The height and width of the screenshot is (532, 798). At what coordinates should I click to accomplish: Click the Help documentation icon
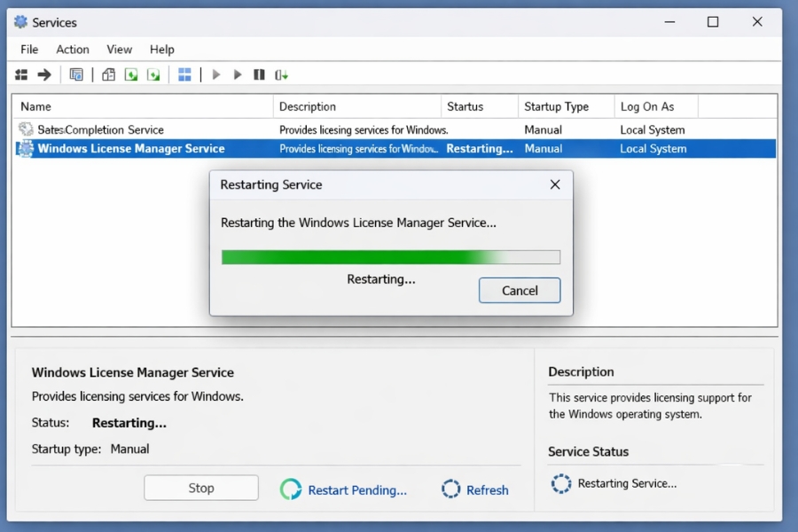[x=153, y=74]
